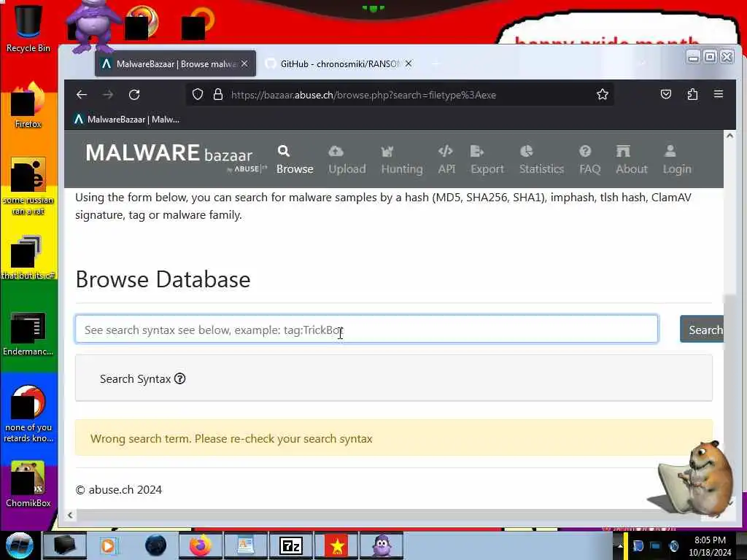Image resolution: width=747 pixels, height=560 pixels.
Task: Select the 'that but its c#' desktop icon
Action: click(x=28, y=257)
